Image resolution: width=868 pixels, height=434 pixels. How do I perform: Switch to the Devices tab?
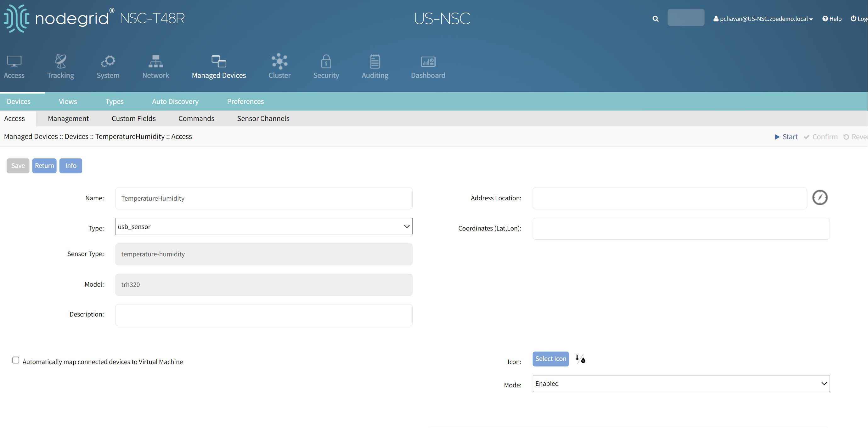click(x=19, y=101)
